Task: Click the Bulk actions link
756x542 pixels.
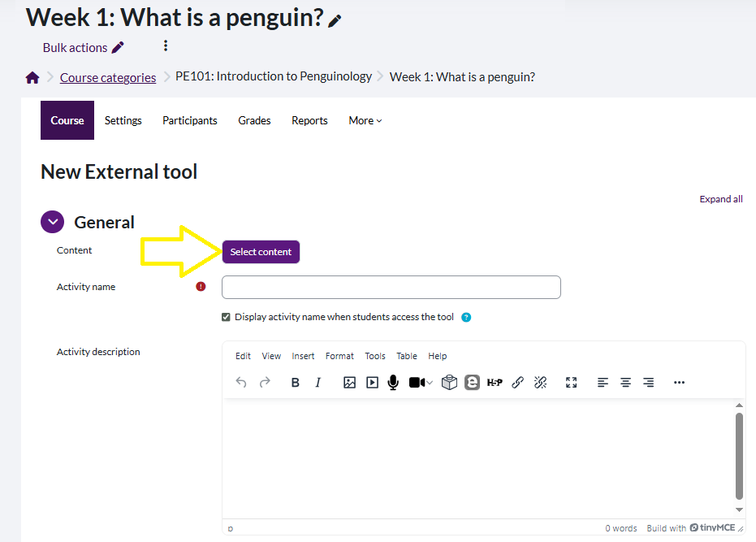Action: (84, 47)
